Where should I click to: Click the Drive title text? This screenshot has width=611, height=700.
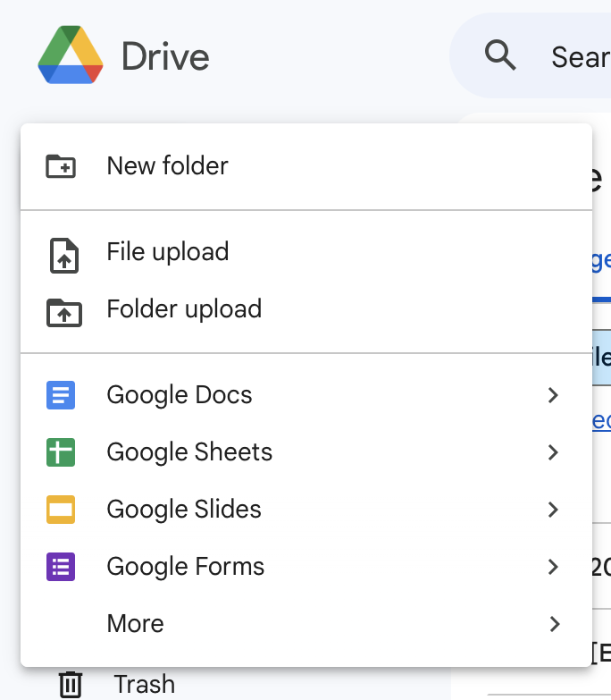point(165,56)
